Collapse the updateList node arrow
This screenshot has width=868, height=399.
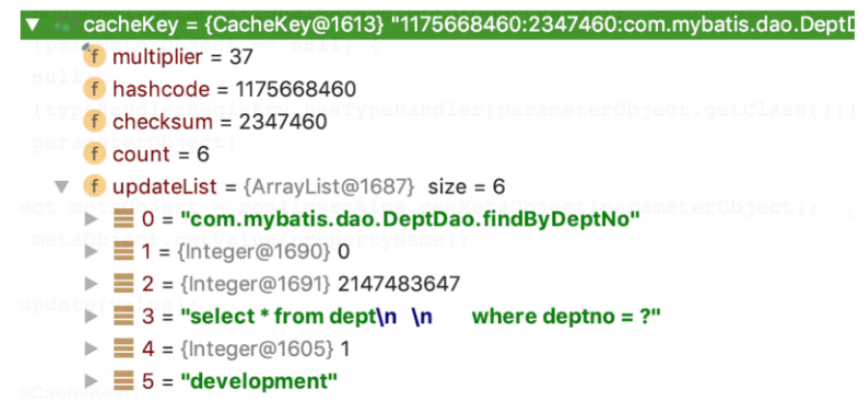pos(63,186)
